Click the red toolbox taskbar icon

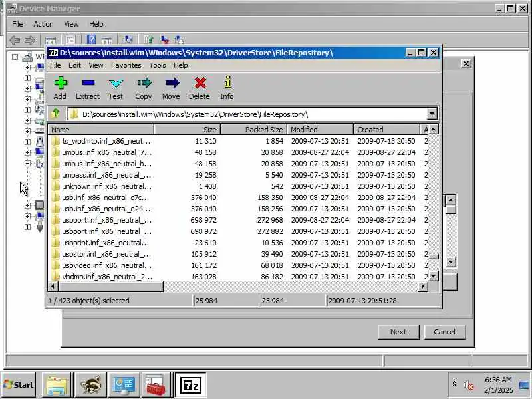coord(156,385)
